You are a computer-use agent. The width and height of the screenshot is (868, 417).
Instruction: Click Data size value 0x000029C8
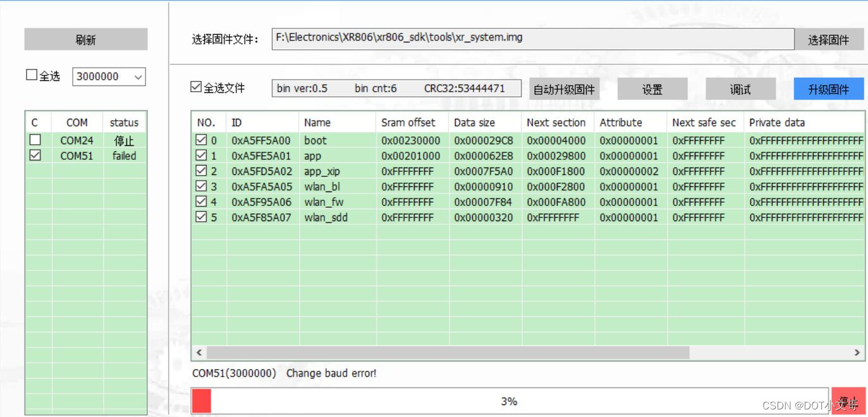pyautogui.click(x=484, y=140)
